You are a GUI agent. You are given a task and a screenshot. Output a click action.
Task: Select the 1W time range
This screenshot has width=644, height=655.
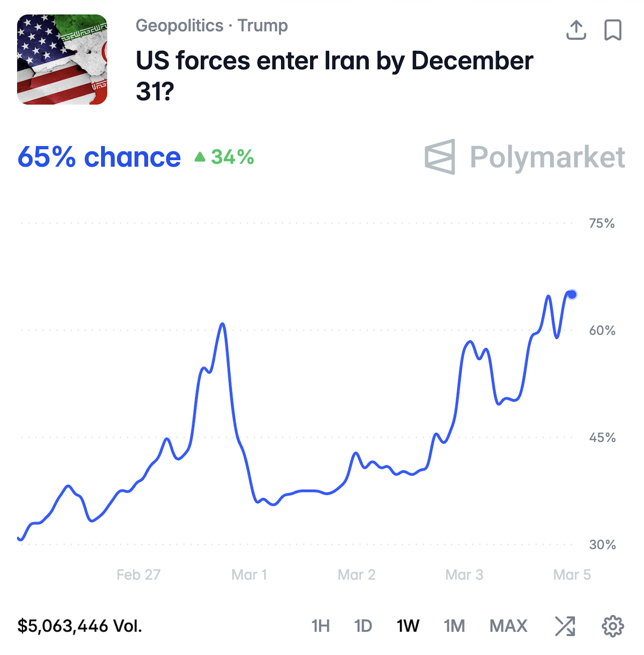click(408, 626)
